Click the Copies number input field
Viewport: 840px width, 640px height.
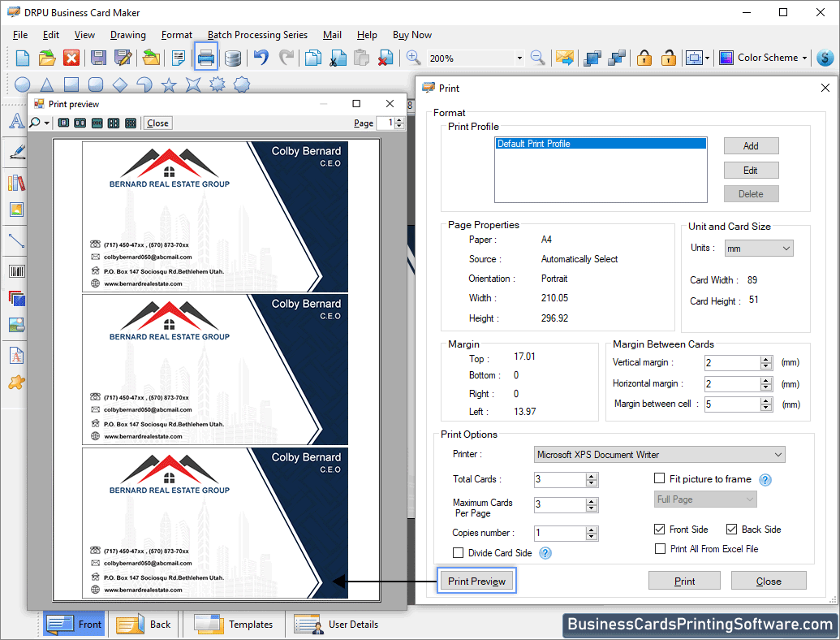(x=560, y=533)
